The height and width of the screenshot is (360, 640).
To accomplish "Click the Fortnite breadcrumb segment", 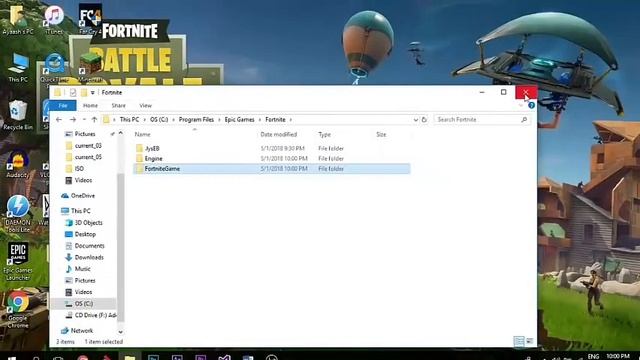I will 276,120.
